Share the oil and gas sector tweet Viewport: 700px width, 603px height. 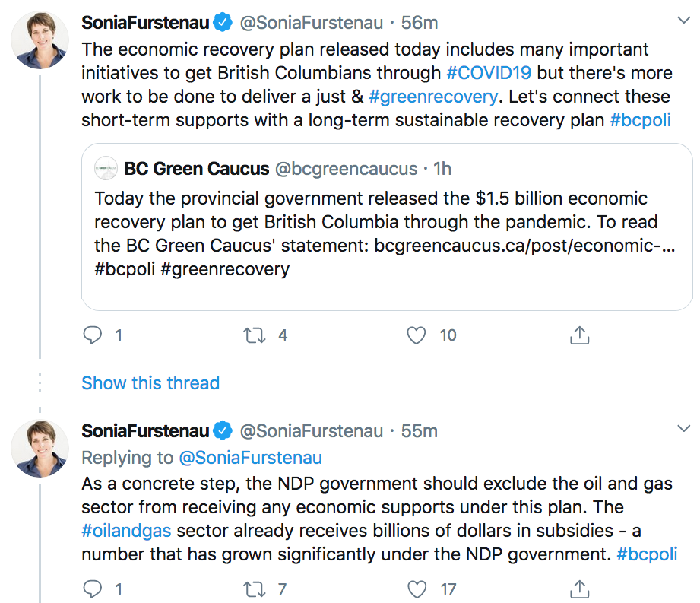pos(579,589)
